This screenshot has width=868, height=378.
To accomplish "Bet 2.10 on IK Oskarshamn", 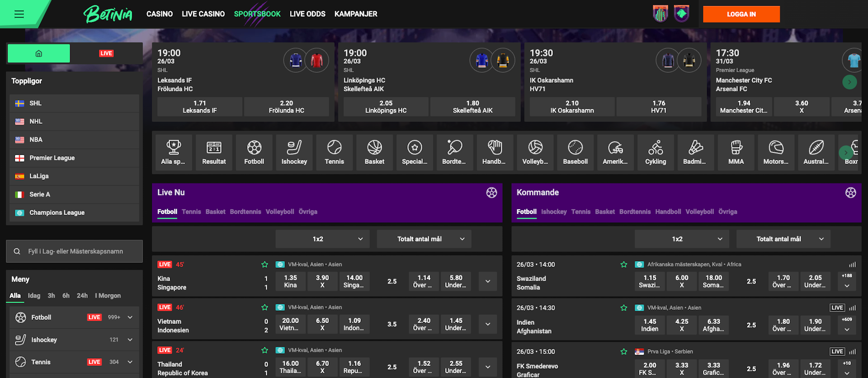I will (x=572, y=107).
